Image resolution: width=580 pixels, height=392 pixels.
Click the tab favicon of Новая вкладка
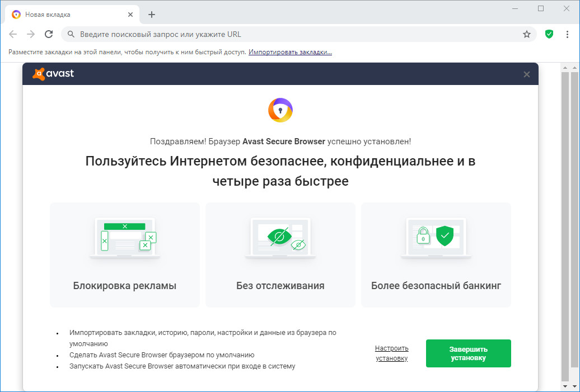point(16,15)
